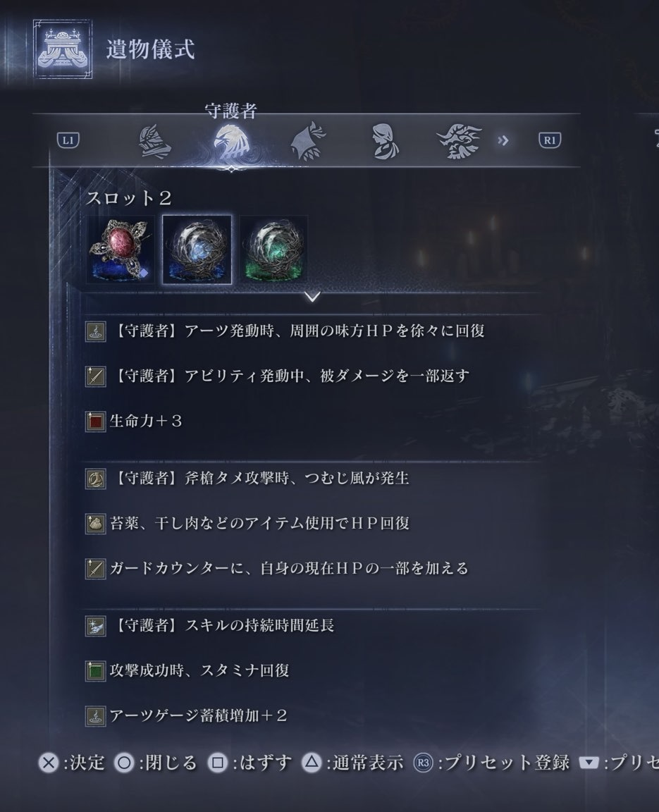This screenshot has height=812, width=659.
Task: Switch to next character with R1
Action: coord(550,140)
